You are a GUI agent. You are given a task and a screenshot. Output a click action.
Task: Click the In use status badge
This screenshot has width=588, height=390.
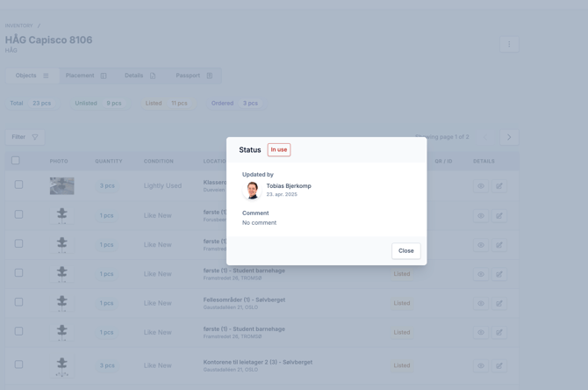pyautogui.click(x=279, y=150)
